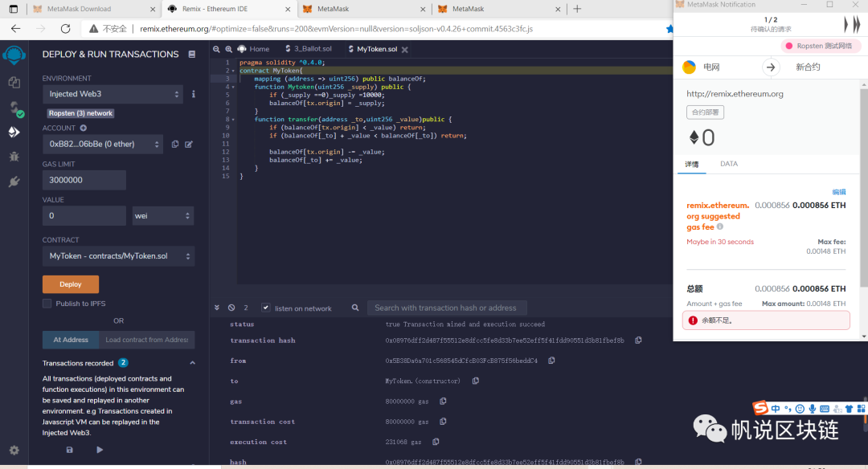
Task: Open the Account dropdown
Action: pyautogui.click(x=103, y=145)
